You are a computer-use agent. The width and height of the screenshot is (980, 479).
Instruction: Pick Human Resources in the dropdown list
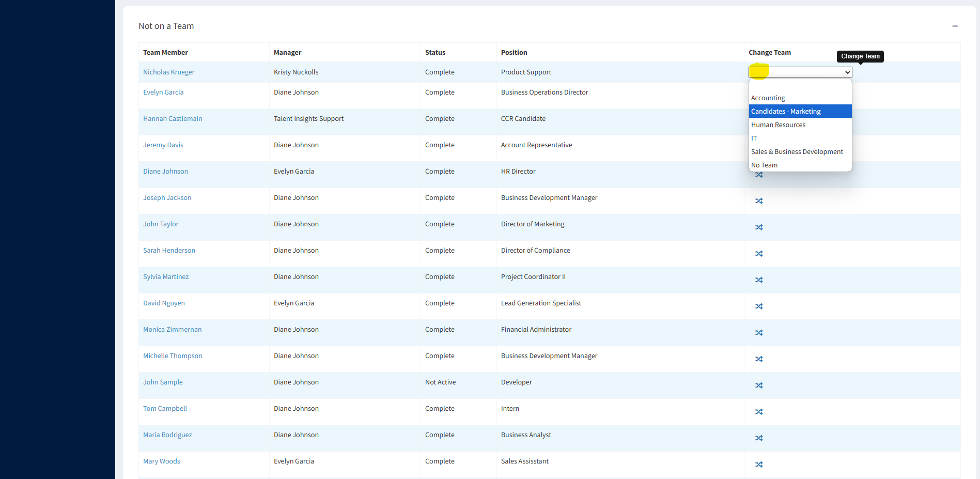[778, 125]
